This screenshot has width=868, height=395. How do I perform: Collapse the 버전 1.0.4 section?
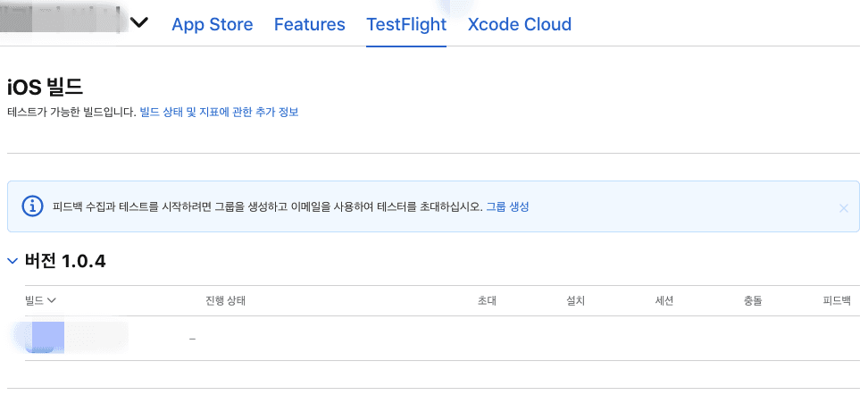coord(13,261)
